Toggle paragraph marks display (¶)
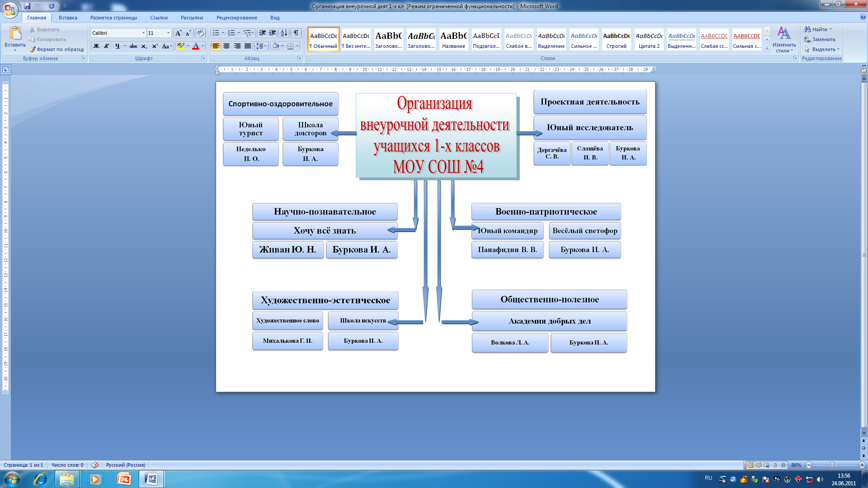The image size is (868, 488). pyautogui.click(x=296, y=33)
